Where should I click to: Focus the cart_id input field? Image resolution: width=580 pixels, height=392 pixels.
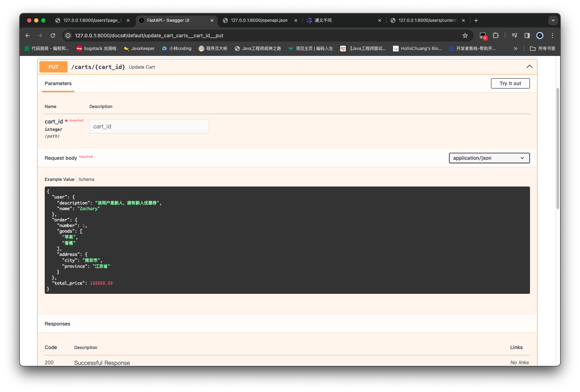point(149,126)
